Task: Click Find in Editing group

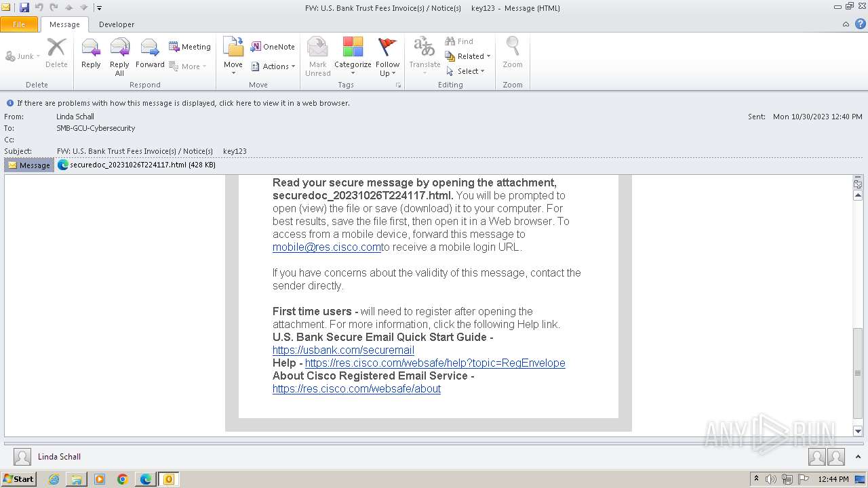Action: pos(459,41)
